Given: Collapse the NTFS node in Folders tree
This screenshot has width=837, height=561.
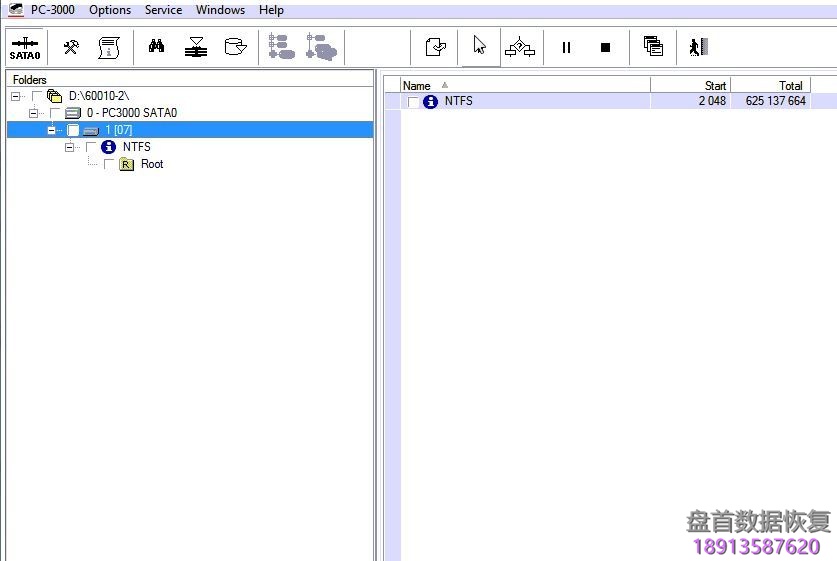Looking at the screenshot, I should click(x=70, y=147).
